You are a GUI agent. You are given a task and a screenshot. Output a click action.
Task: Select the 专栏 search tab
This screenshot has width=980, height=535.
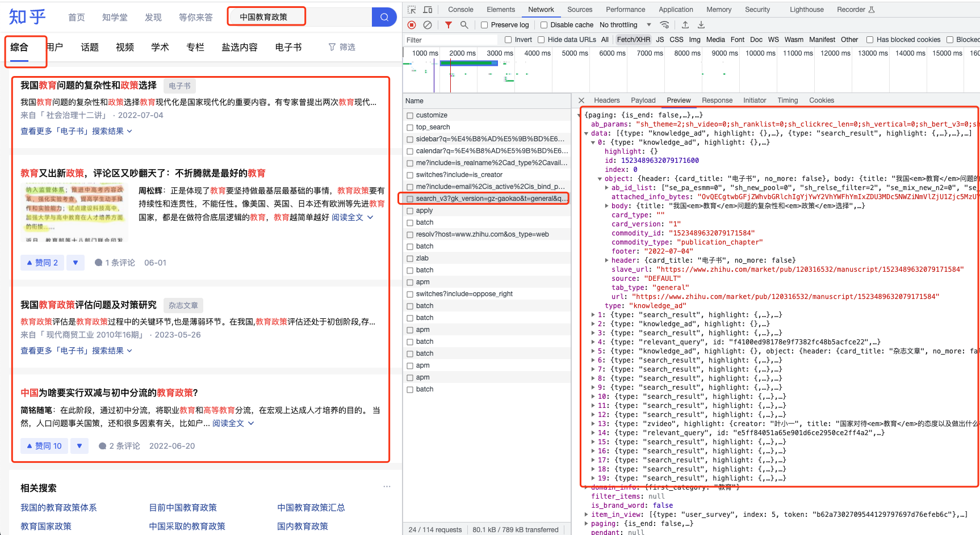195,47
